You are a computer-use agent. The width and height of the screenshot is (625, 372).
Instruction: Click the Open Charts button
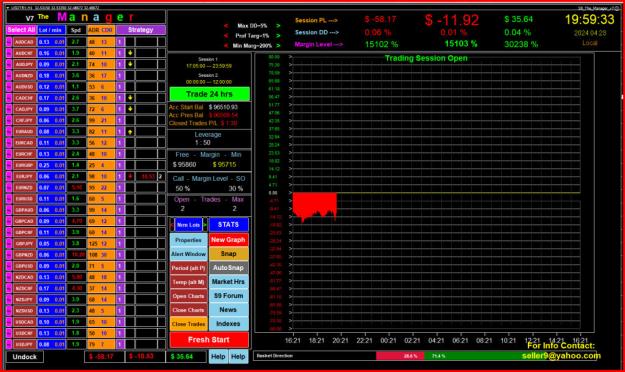[189, 296]
